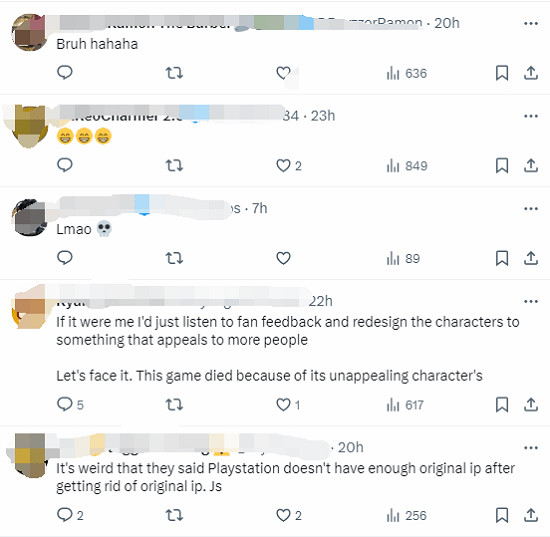View 617 views analytics on redesign tweet
The image size is (550, 537).
coord(405,405)
